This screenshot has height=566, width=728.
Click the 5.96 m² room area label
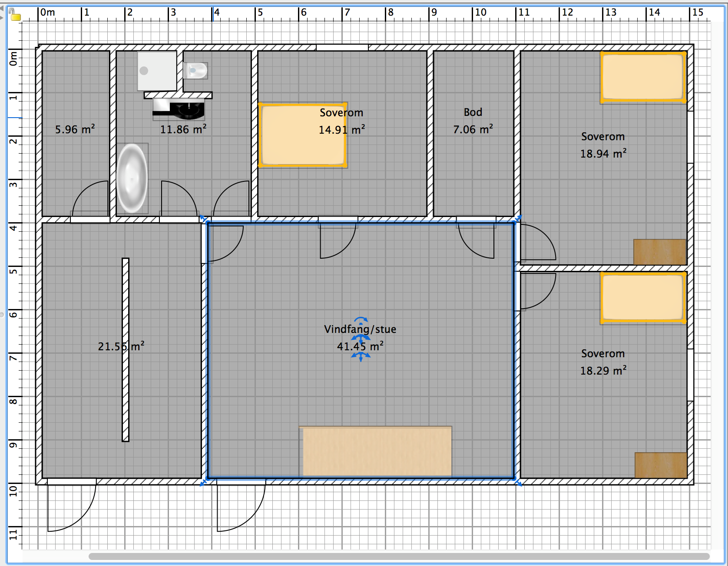point(75,129)
